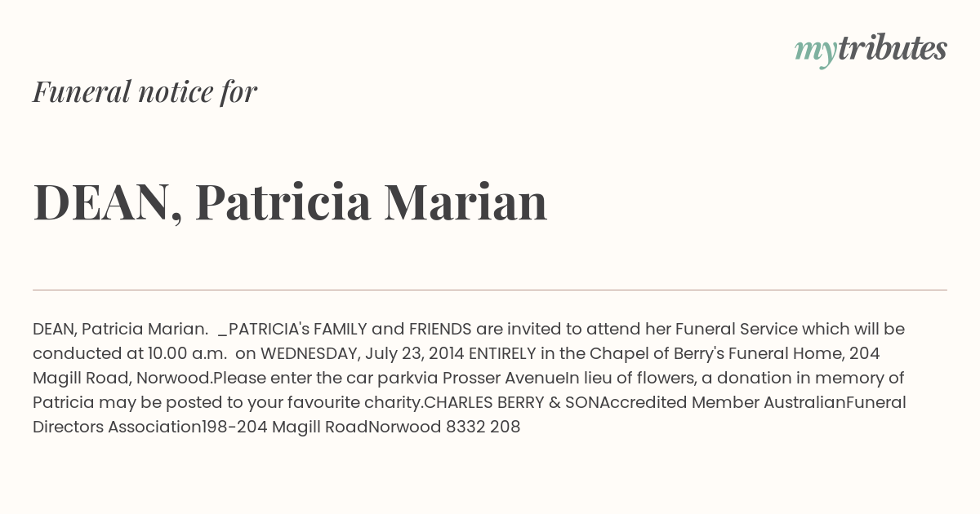This screenshot has height=514, width=980.
Task: Click 'WEDNESDAY' in the notice body
Action: (x=310, y=353)
